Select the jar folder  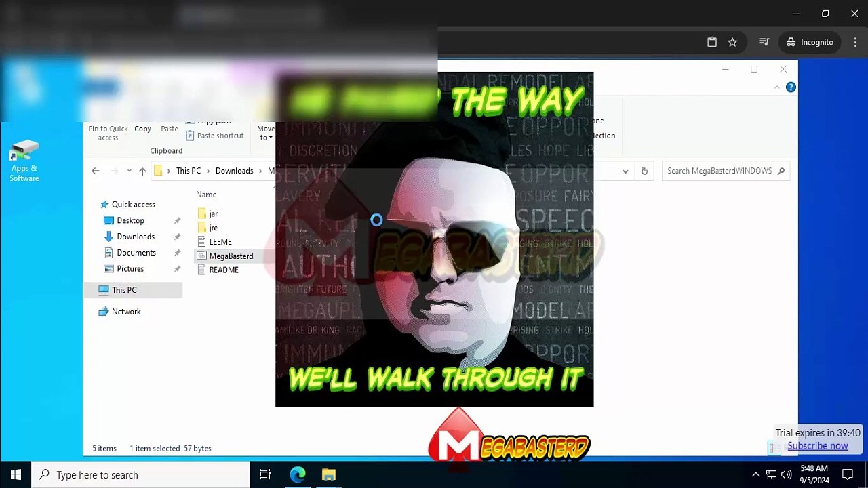pos(213,213)
